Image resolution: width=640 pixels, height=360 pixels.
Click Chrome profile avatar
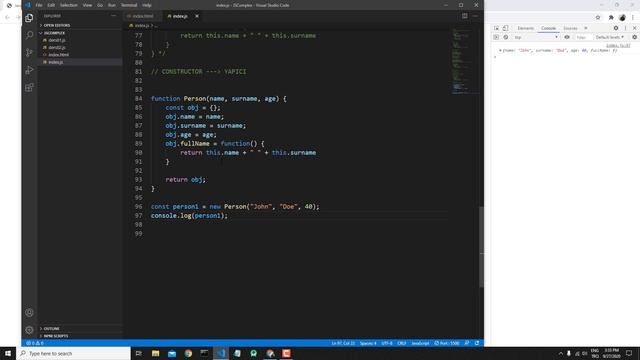(622, 18)
